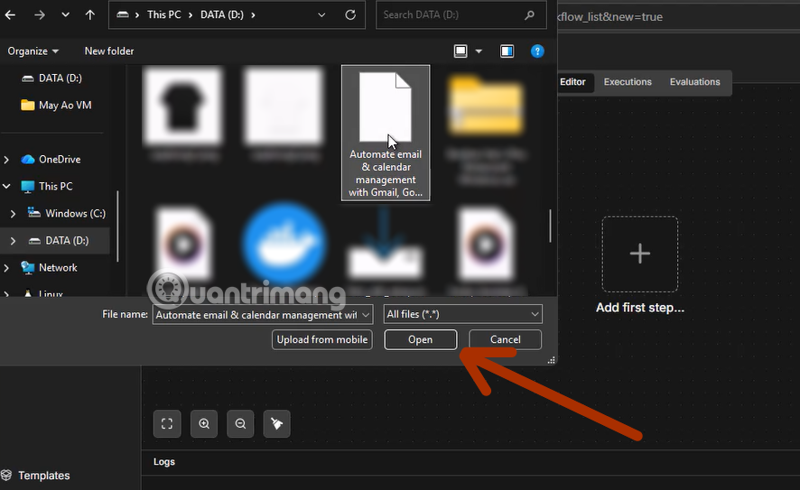Click the File name input field

pos(256,314)
